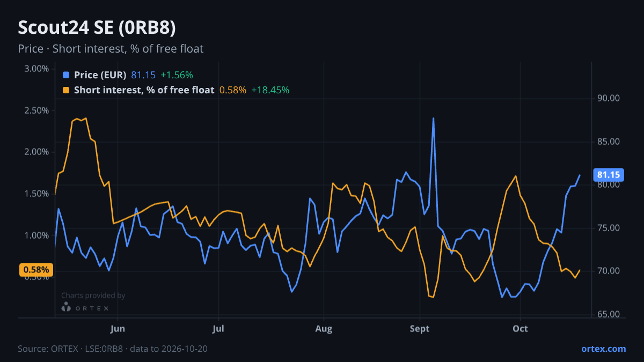Viewport: 644px width, 362px height.
Task: Click the 0.58% legend value in orange
Action: tap(233, 90)
